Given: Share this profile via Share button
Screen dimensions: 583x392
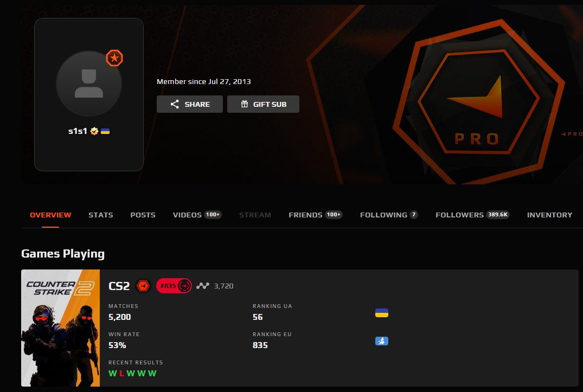Looking at the screenshot, I should coord(190,104).
